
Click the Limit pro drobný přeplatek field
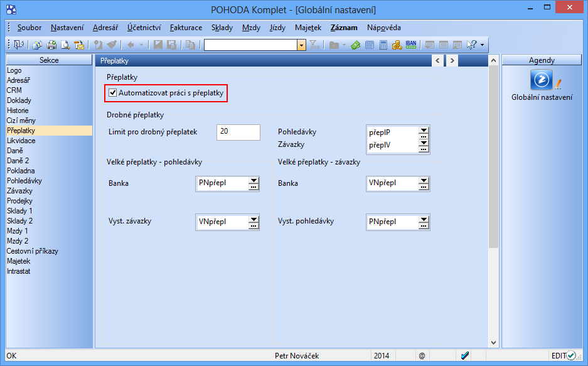coord(238,132)
